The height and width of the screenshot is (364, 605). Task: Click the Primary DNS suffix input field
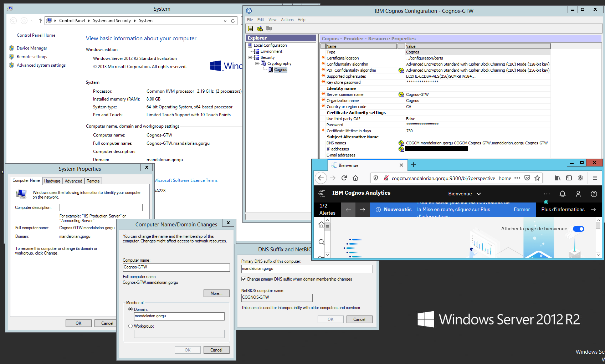tap(307, 269)
